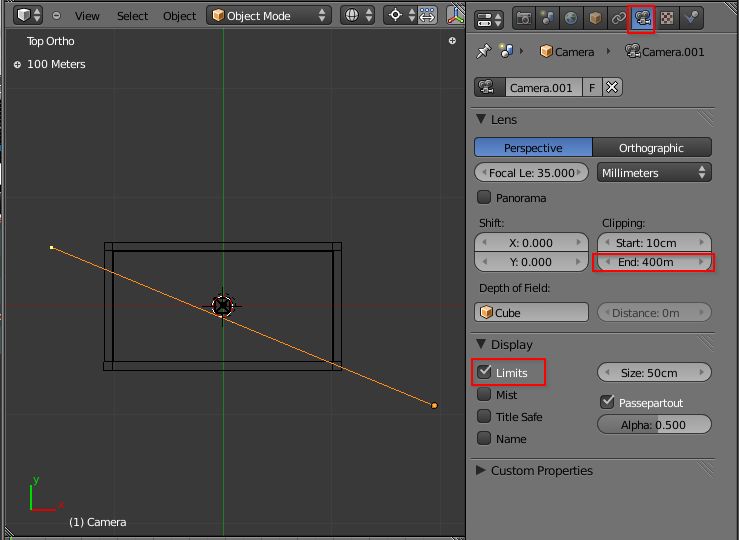Image resolution: width=739 pixels, height=540 pixels.
Task: Click the Passepartout Alpha slider
Action: (x=654, y=424)
